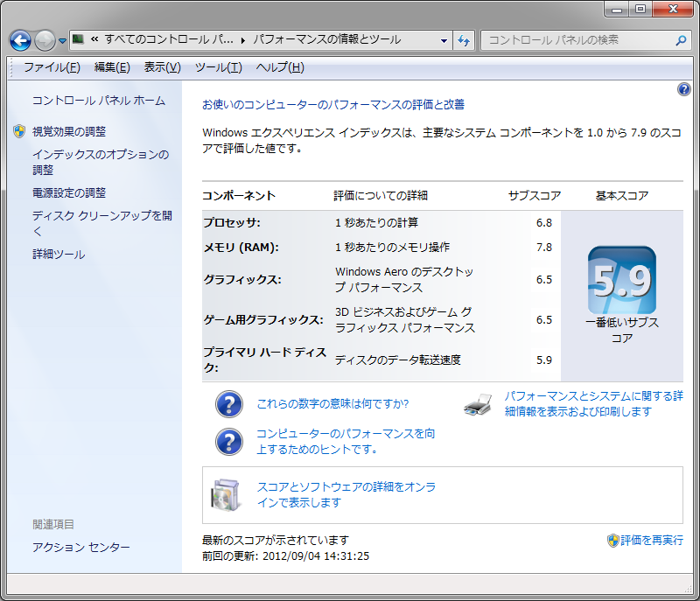This screenshot has height=601, width=700.
Task: Open the address bar history dropdown arrow
Action: pos(444,40)
